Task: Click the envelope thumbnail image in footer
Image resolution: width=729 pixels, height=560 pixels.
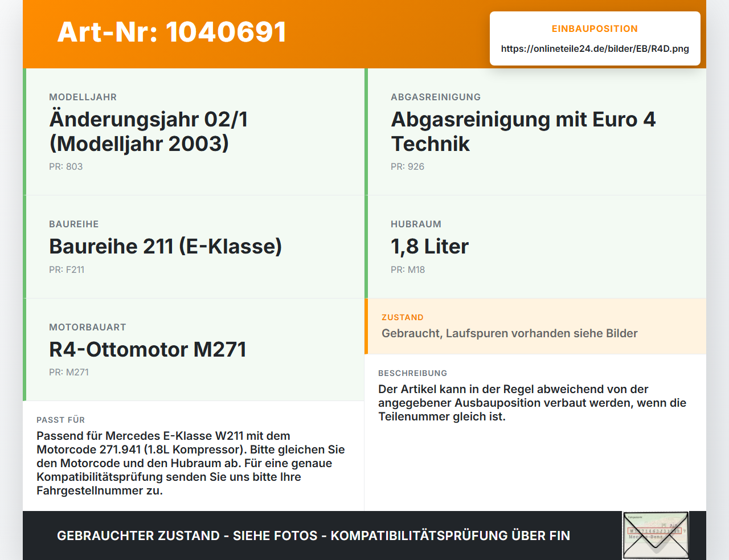Action: 656,536
